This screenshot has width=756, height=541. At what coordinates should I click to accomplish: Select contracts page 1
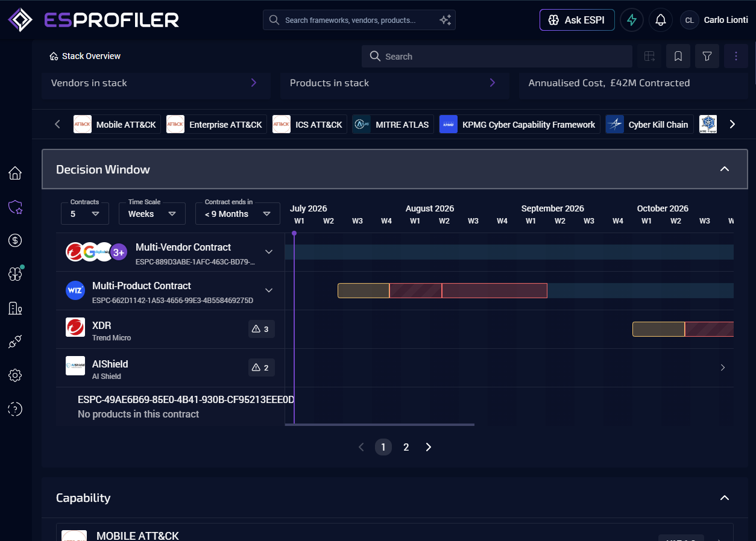[x=383, y=447]
